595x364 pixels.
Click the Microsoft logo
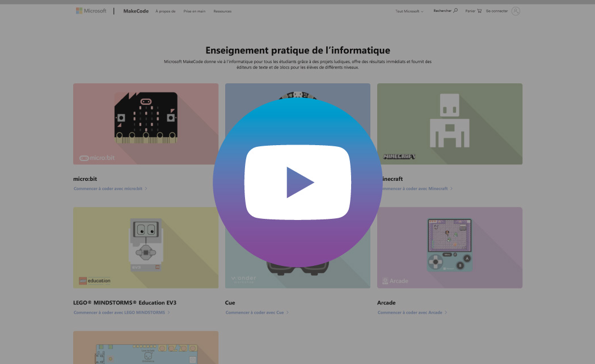coord(91,11)
